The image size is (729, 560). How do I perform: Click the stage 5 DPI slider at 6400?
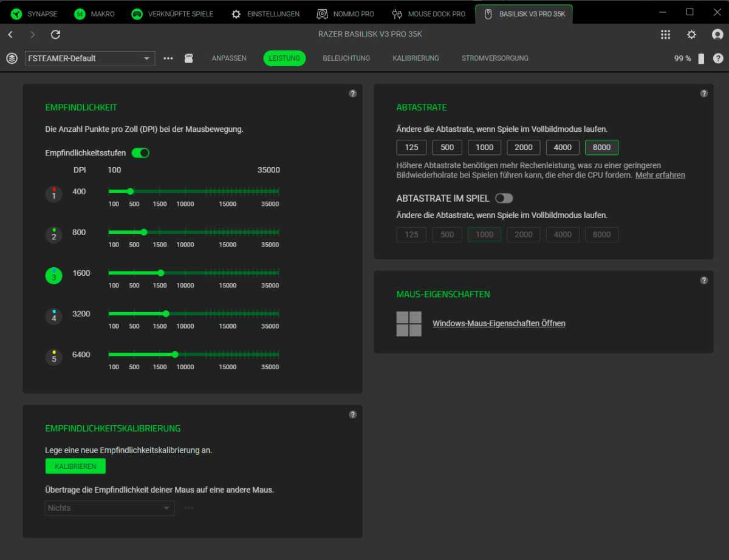175,354
